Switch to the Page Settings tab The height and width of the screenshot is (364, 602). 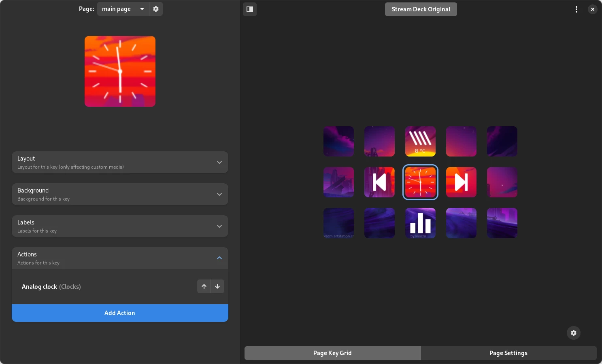(x=508, y=353)
